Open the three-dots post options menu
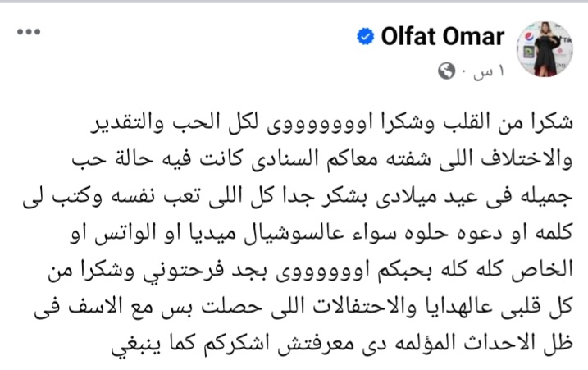Screen dimensions: 588x370 (29, 32)
